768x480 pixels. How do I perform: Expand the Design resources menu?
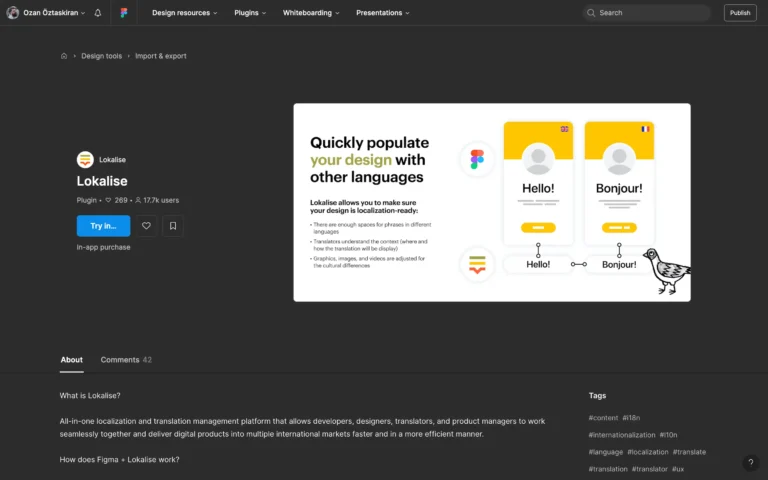(185, 13)
